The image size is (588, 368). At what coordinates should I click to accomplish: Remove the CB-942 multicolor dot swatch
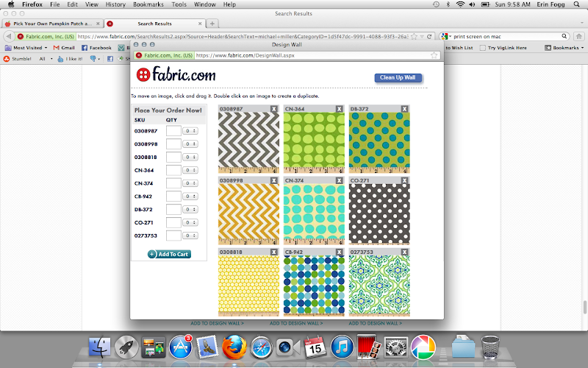(x=340, y=252)
